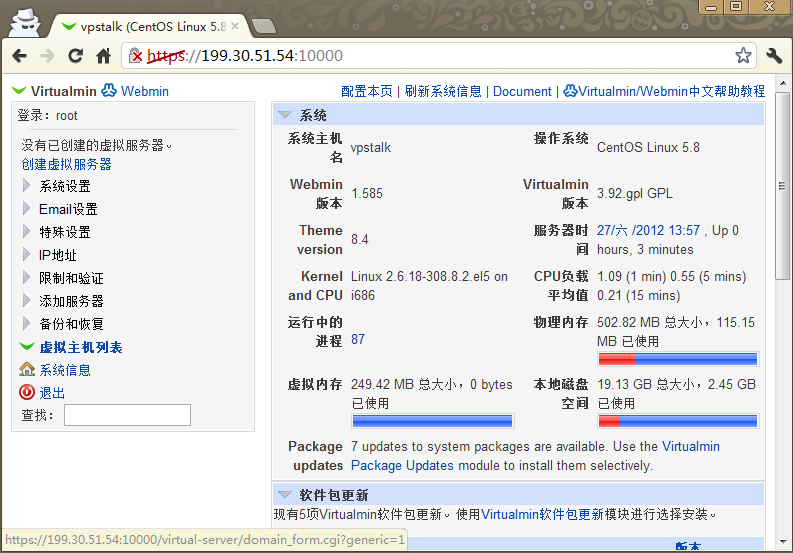Click the 登录: root text
The image size is (793, 553).
coord(48,115)
